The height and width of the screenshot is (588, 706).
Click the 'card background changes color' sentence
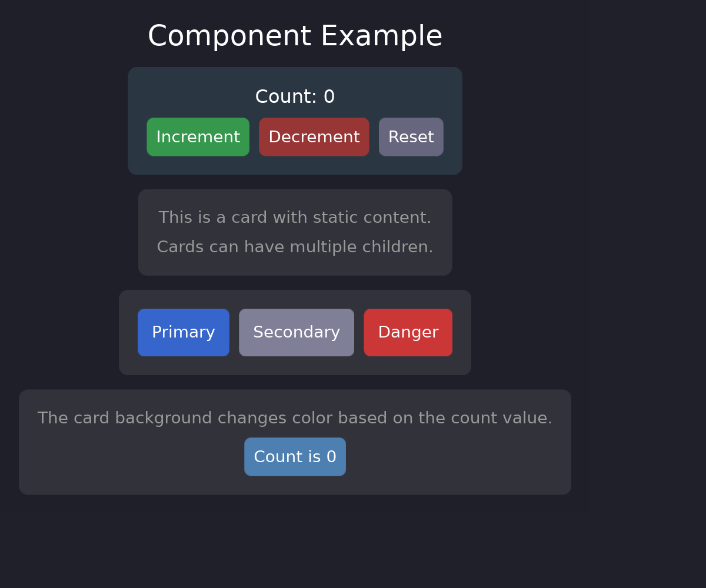click(x=295, y=417)
